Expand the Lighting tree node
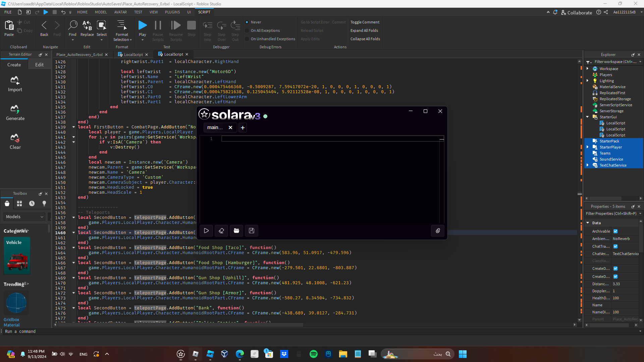 [587, 81]
